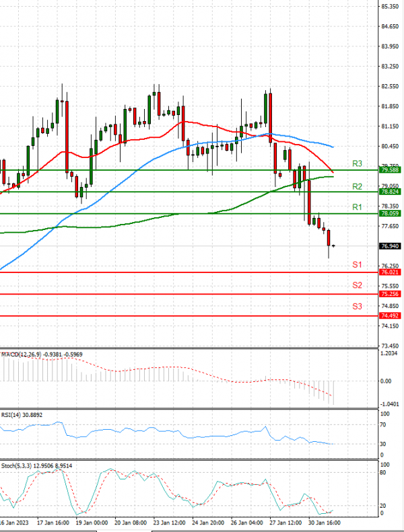
Task: Select the 78.059 price tag
Action: pyautogui.click(x=390, y=213)
